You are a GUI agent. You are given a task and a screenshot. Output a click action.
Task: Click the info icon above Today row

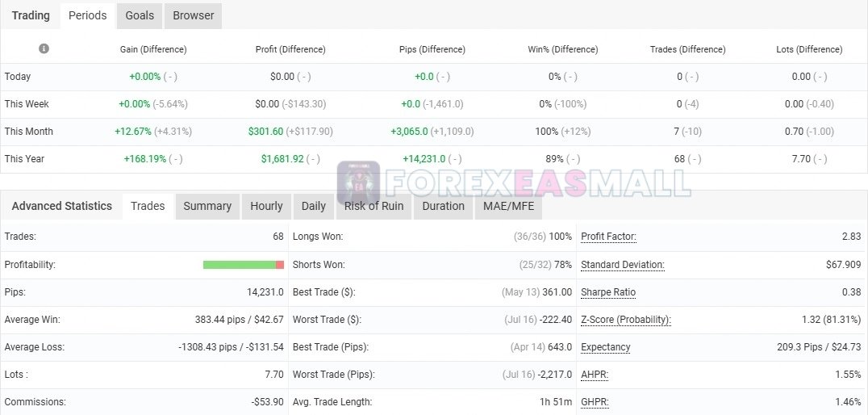(x=44, y=48)
